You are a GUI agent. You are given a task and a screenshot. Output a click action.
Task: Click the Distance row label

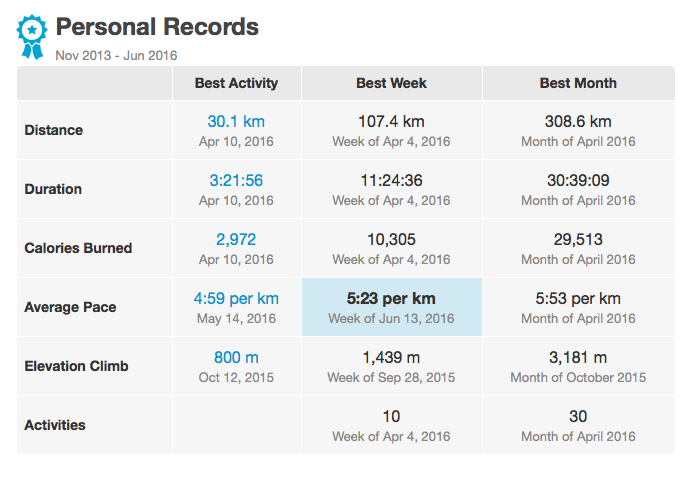click(x=54, y=130)
